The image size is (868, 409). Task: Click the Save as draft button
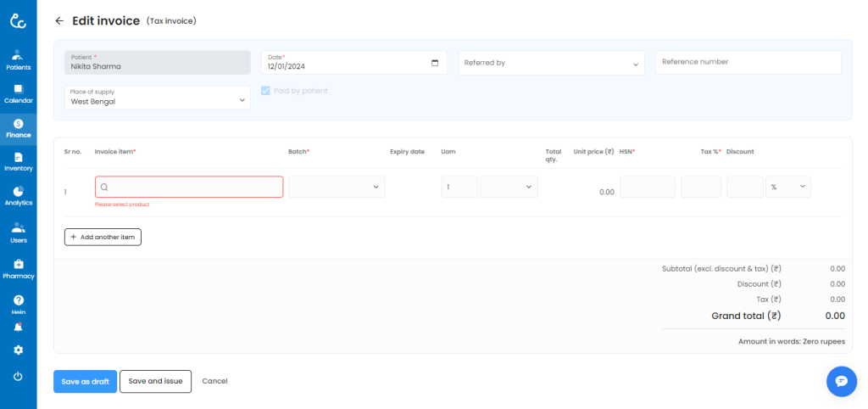pyautogui.click(x=85, y=381)
